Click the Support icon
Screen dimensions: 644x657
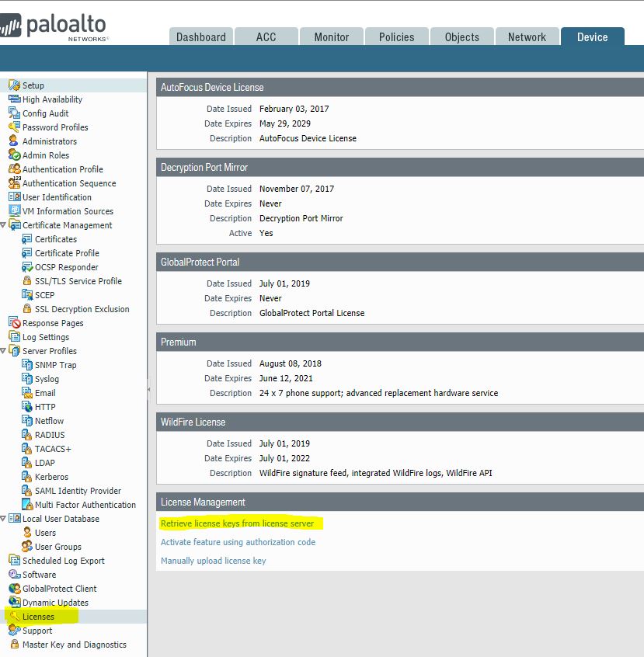(14, 630)
